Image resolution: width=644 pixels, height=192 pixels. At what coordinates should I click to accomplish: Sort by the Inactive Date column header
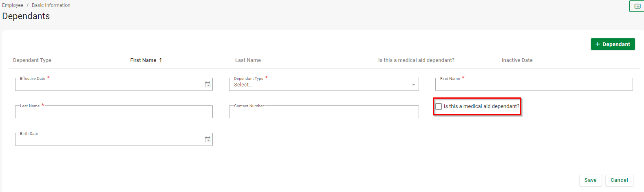(517, 60)
